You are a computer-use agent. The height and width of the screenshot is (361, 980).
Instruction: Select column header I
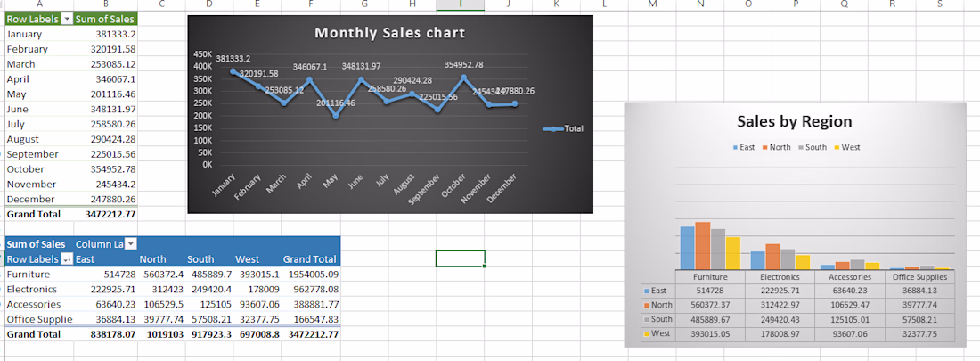point(460,4)
